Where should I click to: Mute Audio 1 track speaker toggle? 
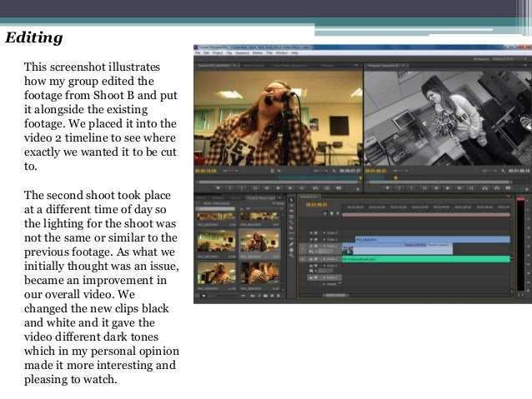pos(311,259)
